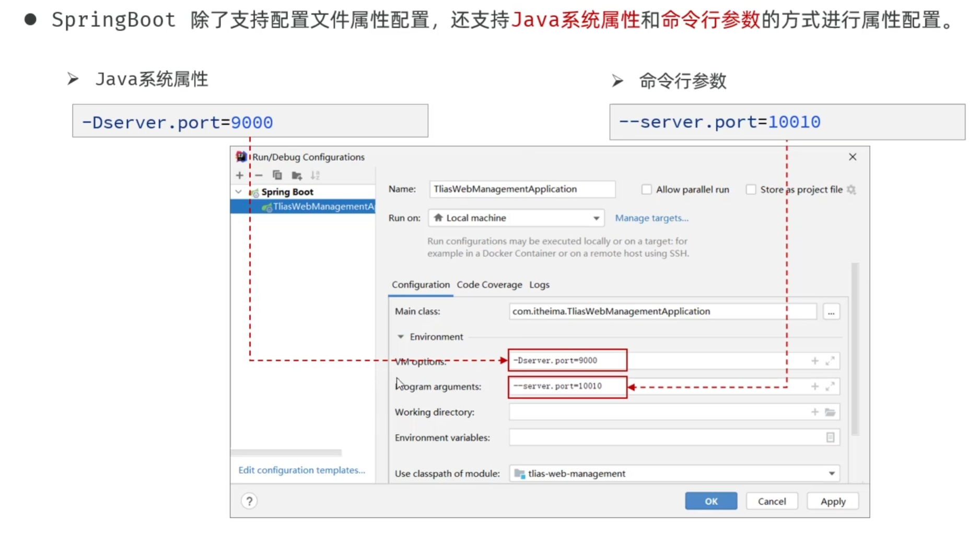Open help with the question mark button

(x=249, y=502)
